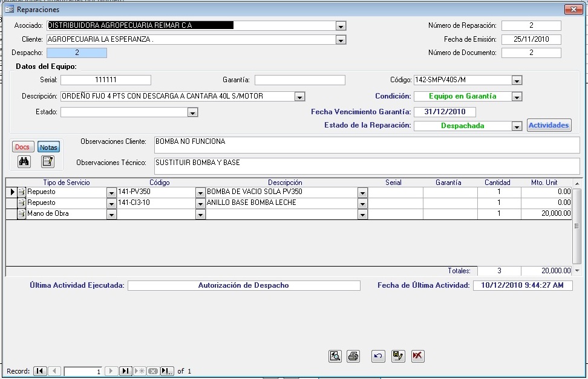The image size is (588, 379).
Task: Create a new record with the asterisk navigator button
Action: tap(140, 371)
